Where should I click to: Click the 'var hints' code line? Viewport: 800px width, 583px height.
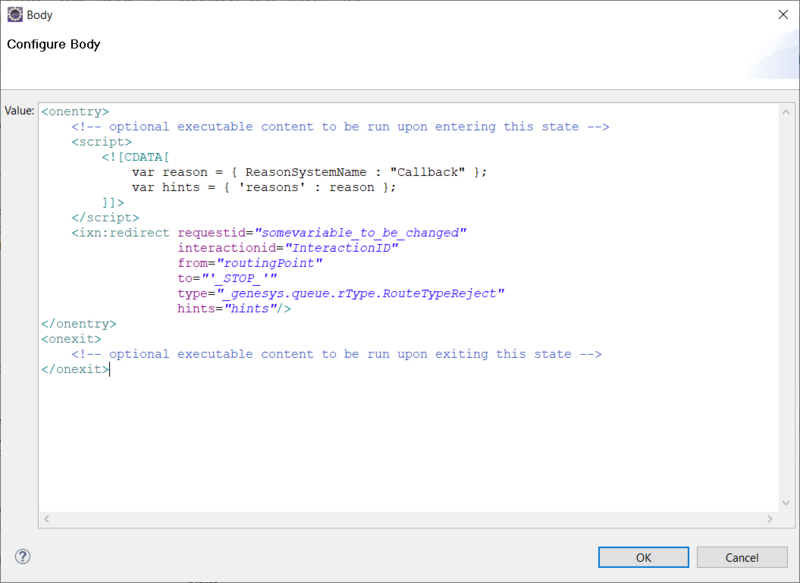(x=264, y=187)
